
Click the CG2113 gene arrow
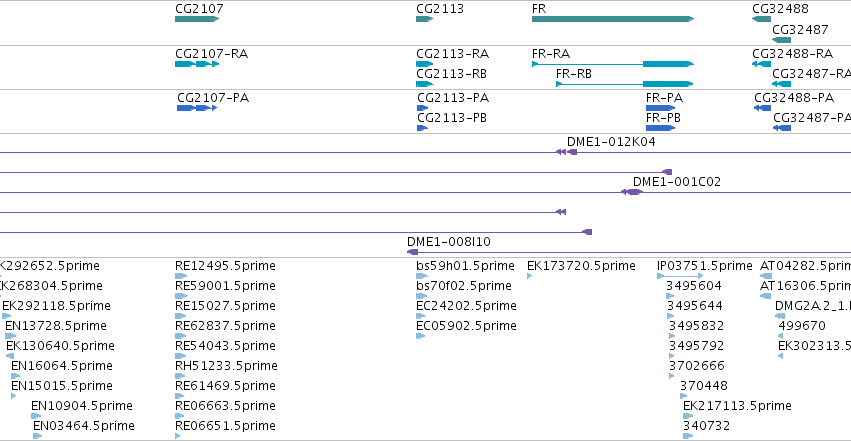pyautogui.click(x=424, y=19)
